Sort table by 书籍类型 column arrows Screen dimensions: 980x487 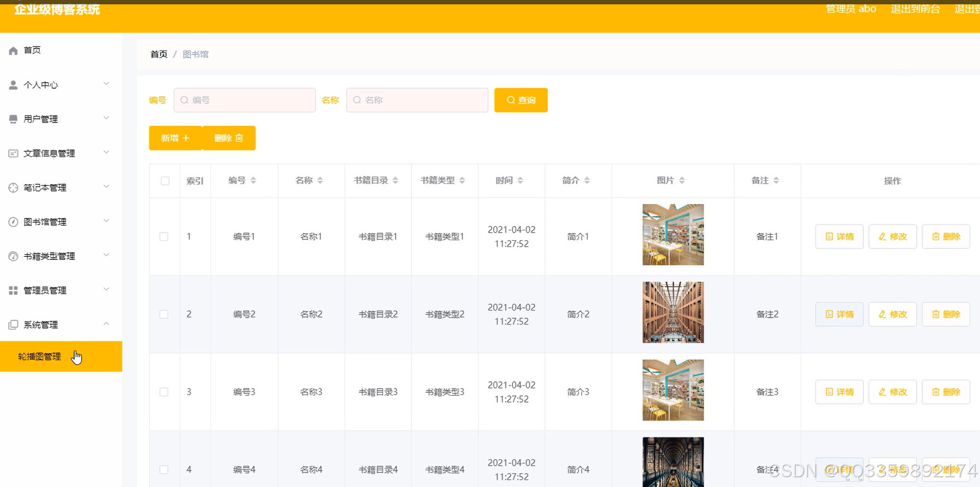point(462,180)
